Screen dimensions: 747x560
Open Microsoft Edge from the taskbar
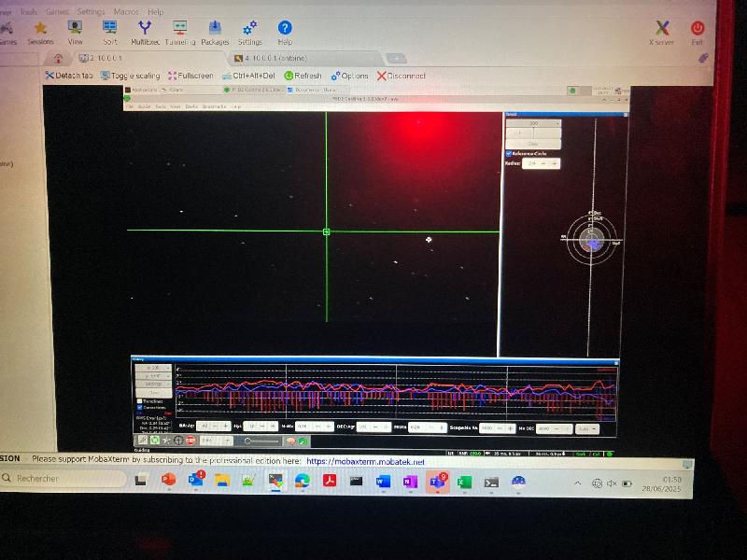302,480
